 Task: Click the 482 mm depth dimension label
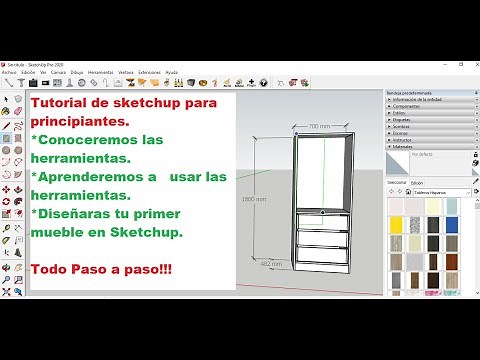[x=271, y=264]
